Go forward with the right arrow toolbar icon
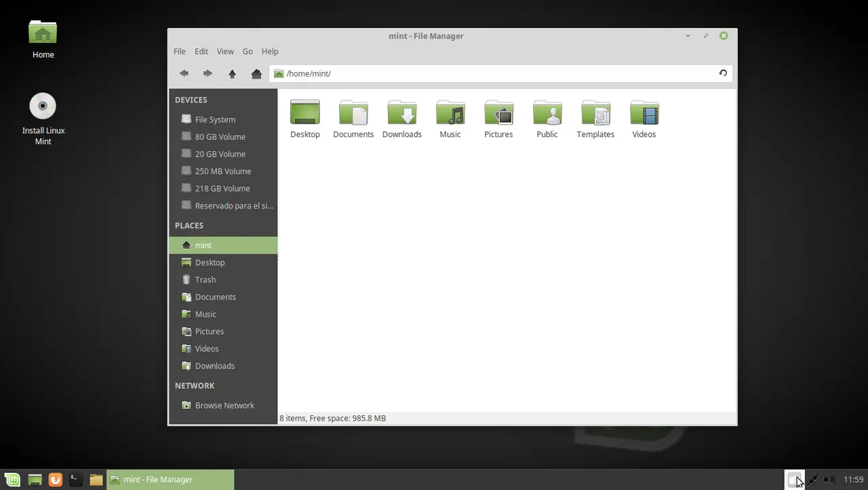868x490 pixels. click(x=208, y=73)
